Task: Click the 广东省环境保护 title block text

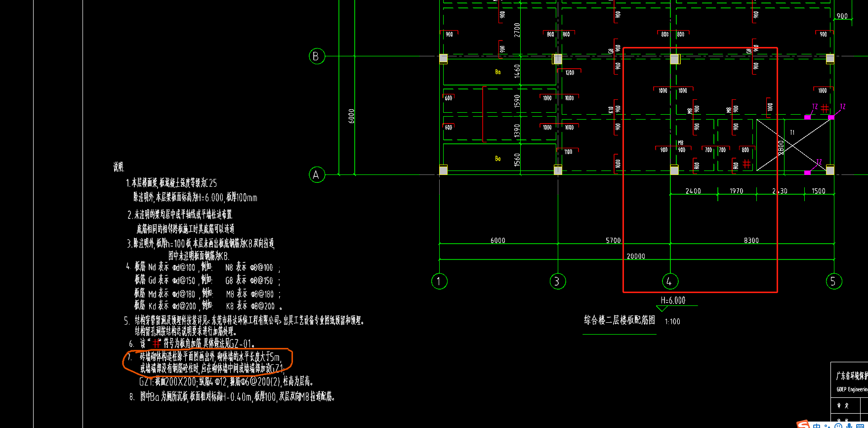Action: (852, 376)
